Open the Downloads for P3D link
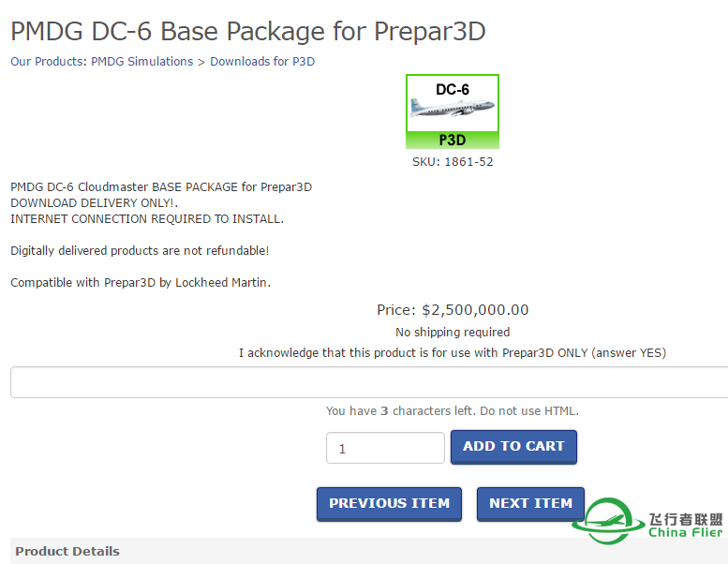 [262, 62]
